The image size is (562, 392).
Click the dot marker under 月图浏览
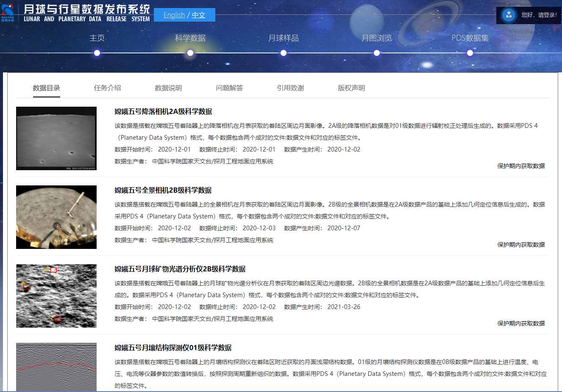(x=377, y=53)
